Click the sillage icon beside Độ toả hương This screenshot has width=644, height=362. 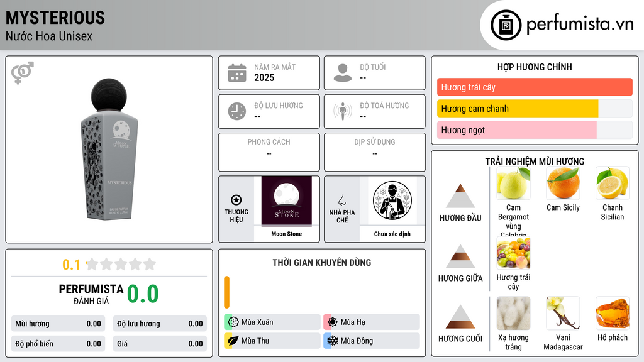click(x=343, y=111)
